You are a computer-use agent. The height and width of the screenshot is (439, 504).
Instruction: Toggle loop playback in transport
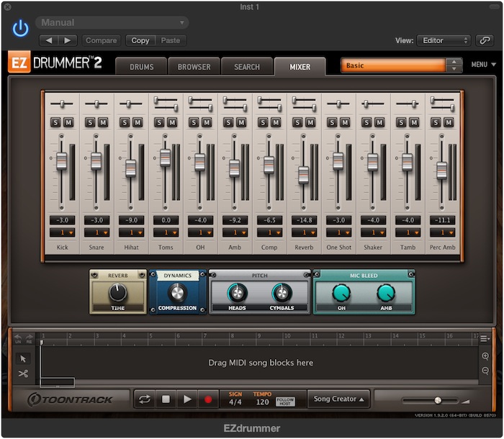coord(145,399)
